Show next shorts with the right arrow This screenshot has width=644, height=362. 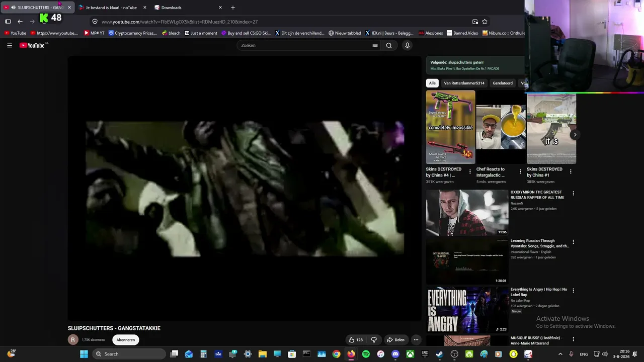(575, 135)
